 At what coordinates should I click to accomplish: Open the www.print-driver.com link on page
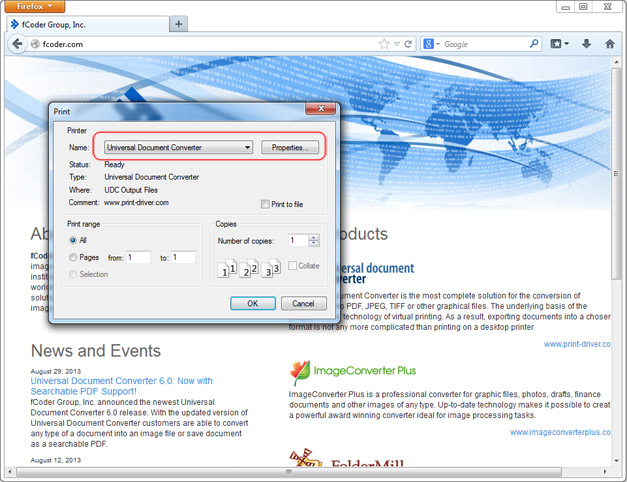coord(577,344)
